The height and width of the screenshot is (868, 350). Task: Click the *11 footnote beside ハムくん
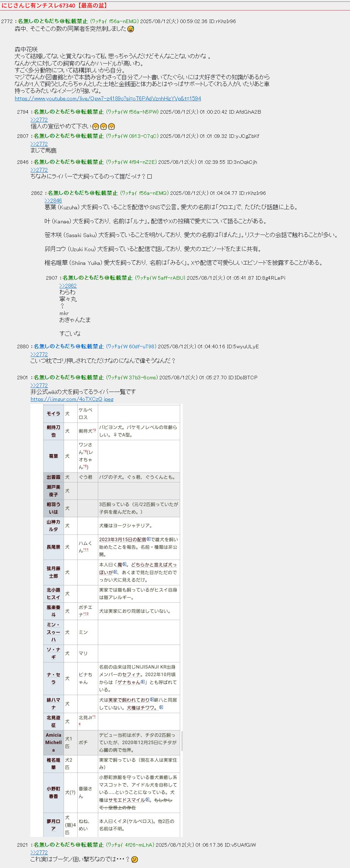86,550
